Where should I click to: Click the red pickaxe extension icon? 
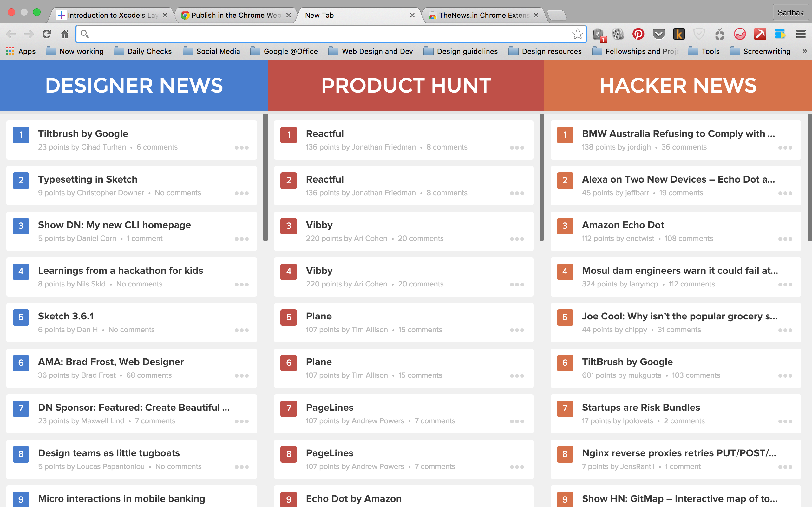click(x=760, y=34)
